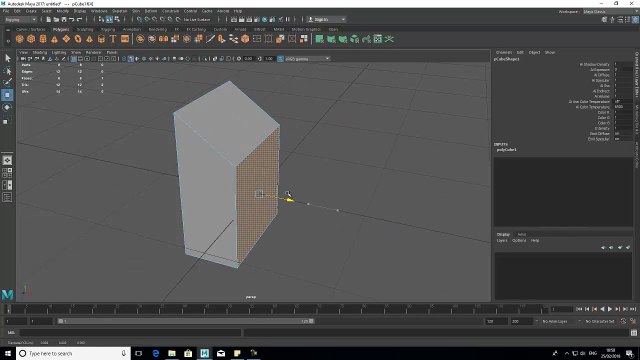Image resolution: width=640 pixels, height=360 pixels.
Task: Switch to single perspective layout
Action: click(x=7, y=160)
